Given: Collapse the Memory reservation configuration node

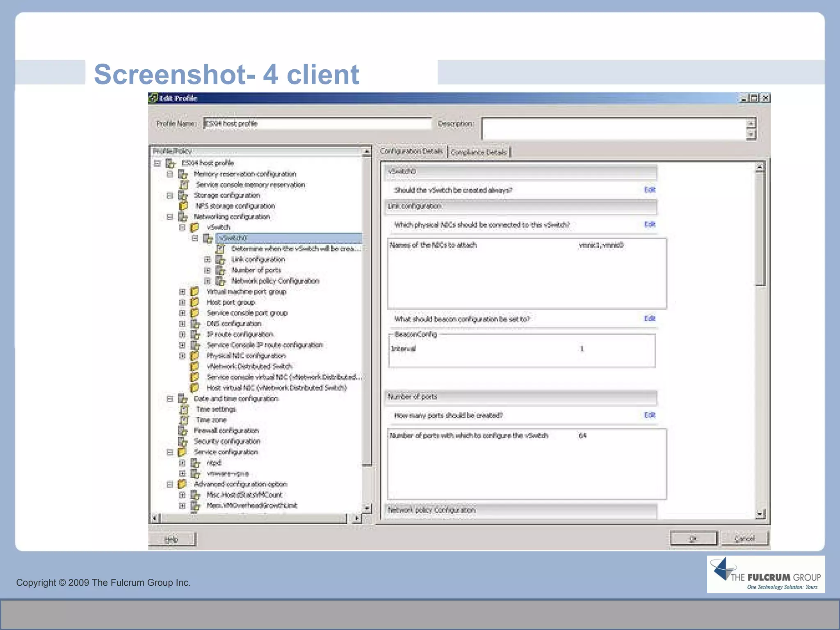Looking at the screenshot, I should pyautogui.click(x=170, y=174).
